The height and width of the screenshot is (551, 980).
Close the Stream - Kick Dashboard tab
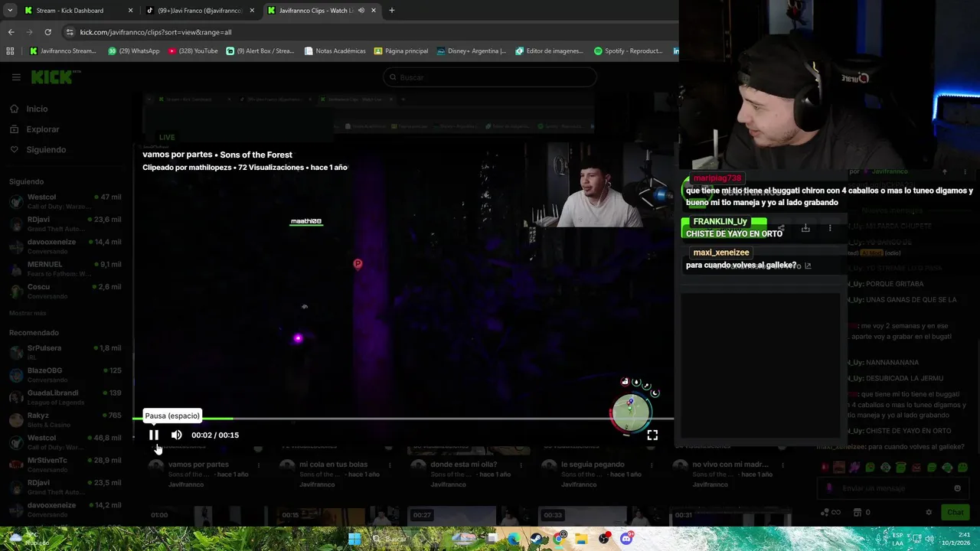[x=130, y=11]
